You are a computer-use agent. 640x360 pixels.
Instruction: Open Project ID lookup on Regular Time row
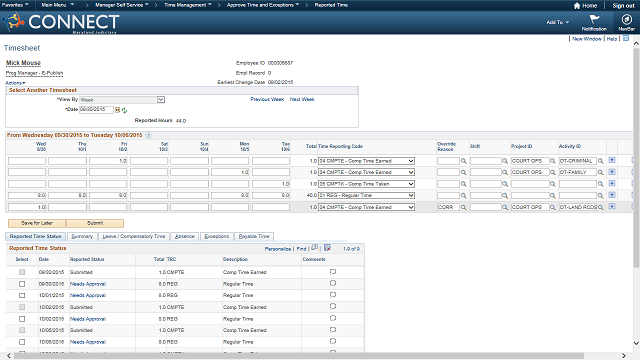pyautogui.click(x=553, y=196)
